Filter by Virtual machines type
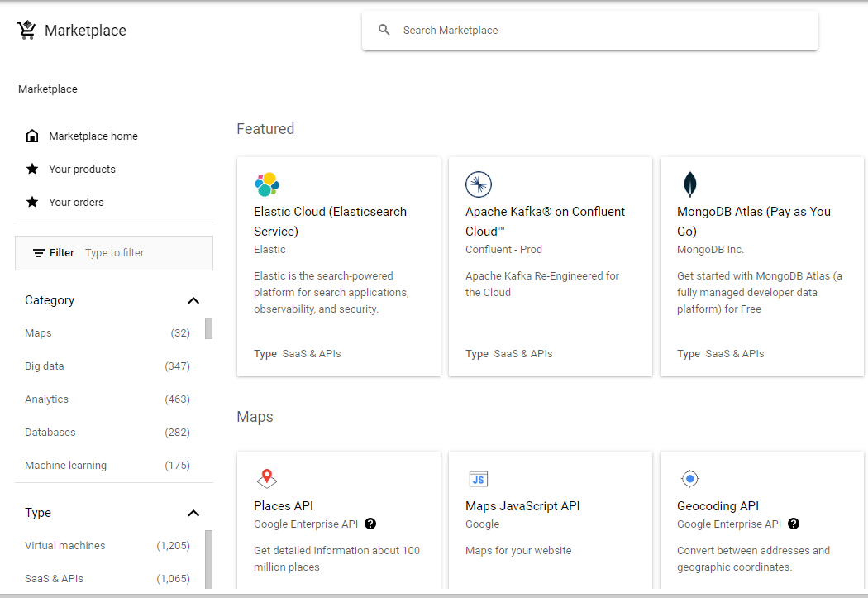The width and height of the screenshot is (868, 598). 107,546
